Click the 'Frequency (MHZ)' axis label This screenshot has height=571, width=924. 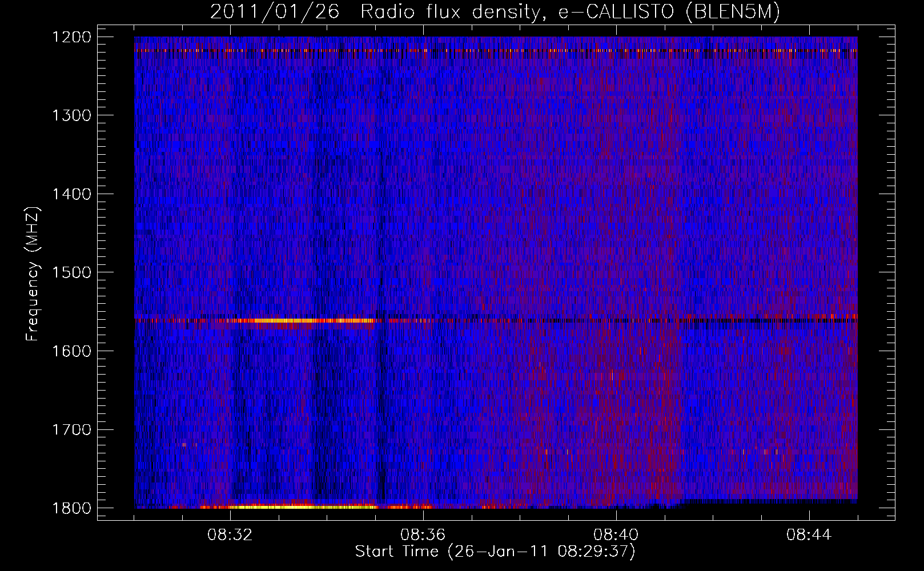coord(33,274)
